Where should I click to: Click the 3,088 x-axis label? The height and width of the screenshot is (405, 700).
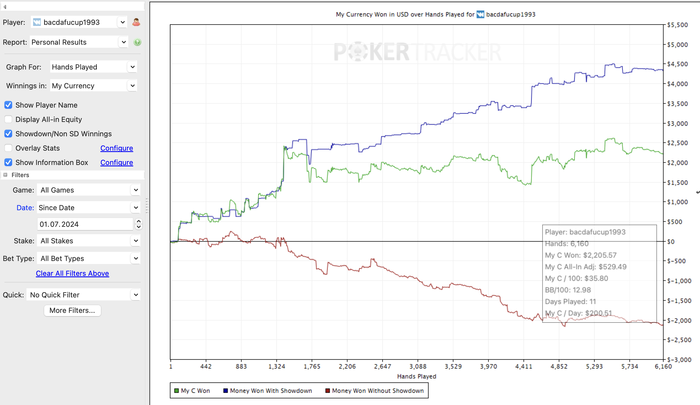[x=418, y=367]
